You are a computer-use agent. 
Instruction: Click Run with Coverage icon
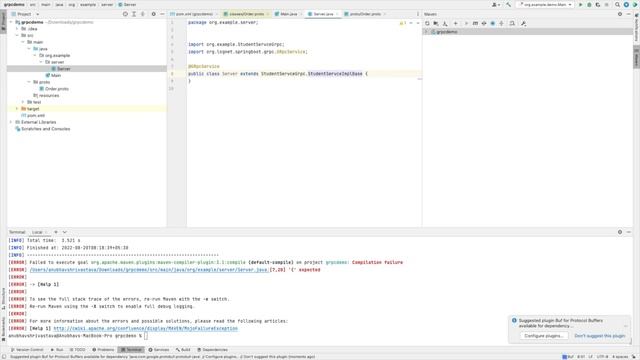click(x=598, y=4)
